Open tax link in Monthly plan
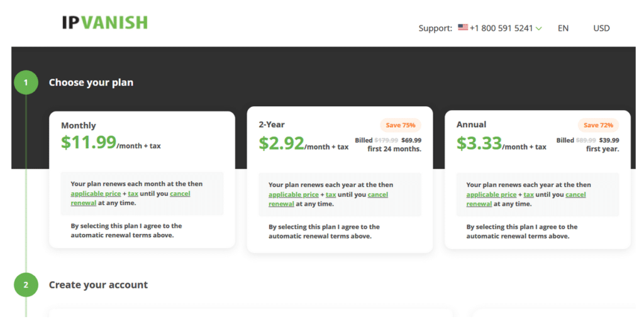Screen dimensions: 644x329 133,194
